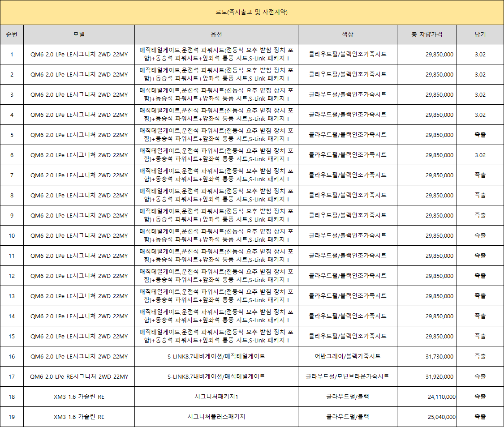Screen dimensions: 504x427
Task: Select the 3.02 delivery cell in row 4
Action: [480, 115]
